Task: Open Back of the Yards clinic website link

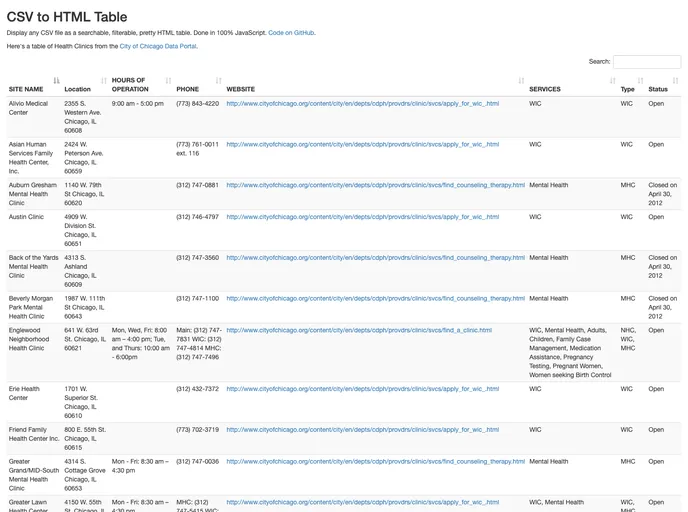Action: [376, 258]
